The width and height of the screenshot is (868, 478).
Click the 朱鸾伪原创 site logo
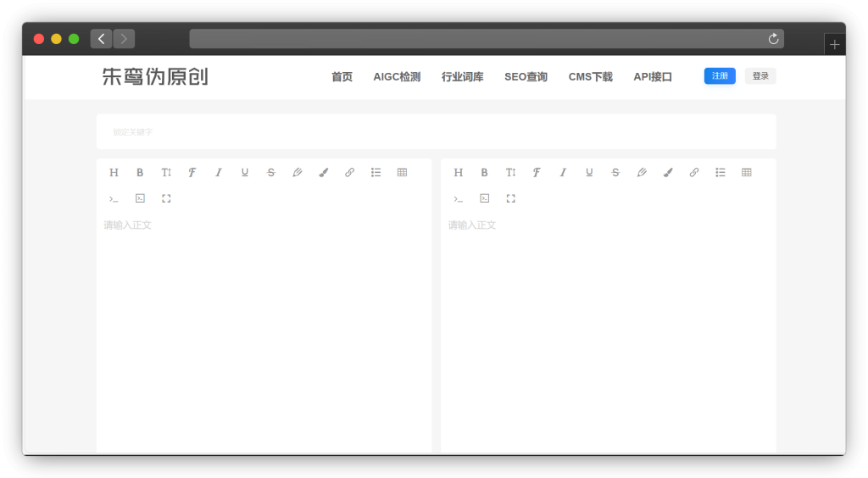click(155, 77)
